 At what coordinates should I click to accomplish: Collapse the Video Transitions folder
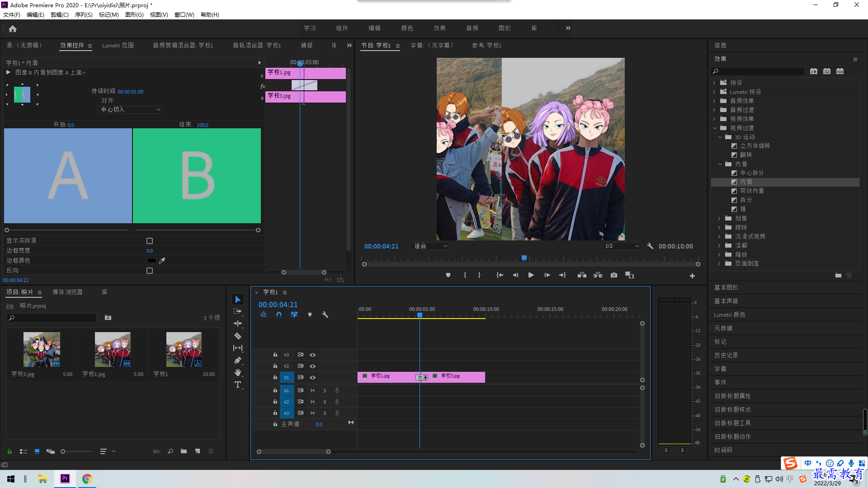point(715,128)
